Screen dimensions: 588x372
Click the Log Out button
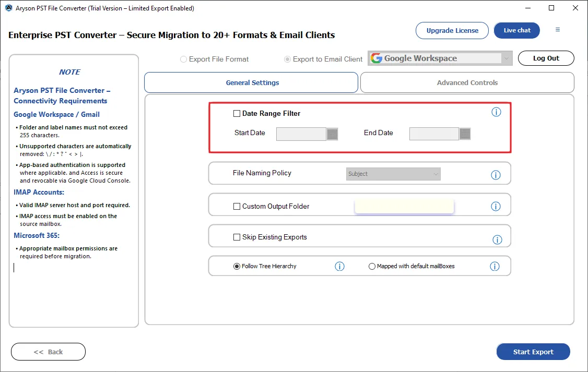tap(546, 58)
